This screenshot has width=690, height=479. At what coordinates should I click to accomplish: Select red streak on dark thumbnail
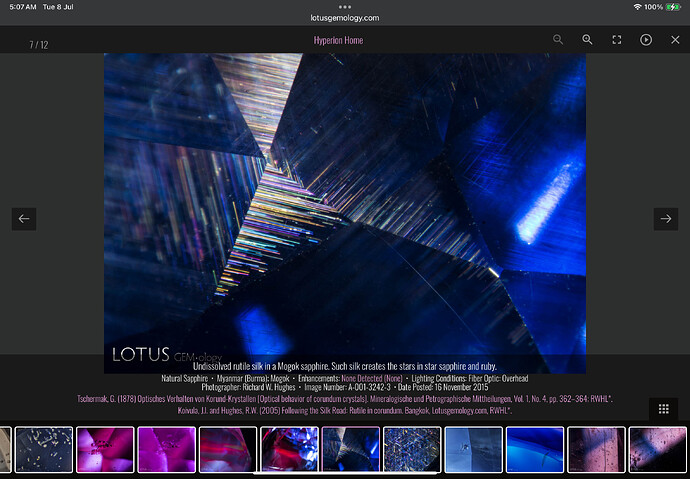228,449
